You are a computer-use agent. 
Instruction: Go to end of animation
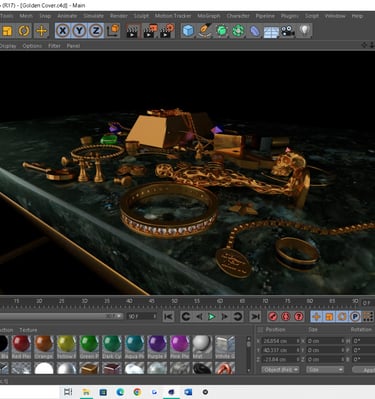[255, 316]
